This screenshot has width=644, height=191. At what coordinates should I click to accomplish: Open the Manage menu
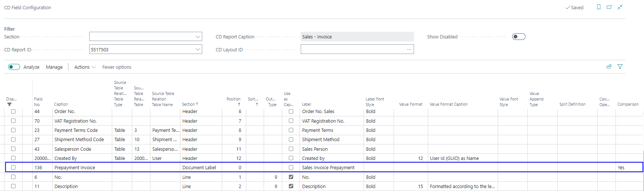click(54, 67)
